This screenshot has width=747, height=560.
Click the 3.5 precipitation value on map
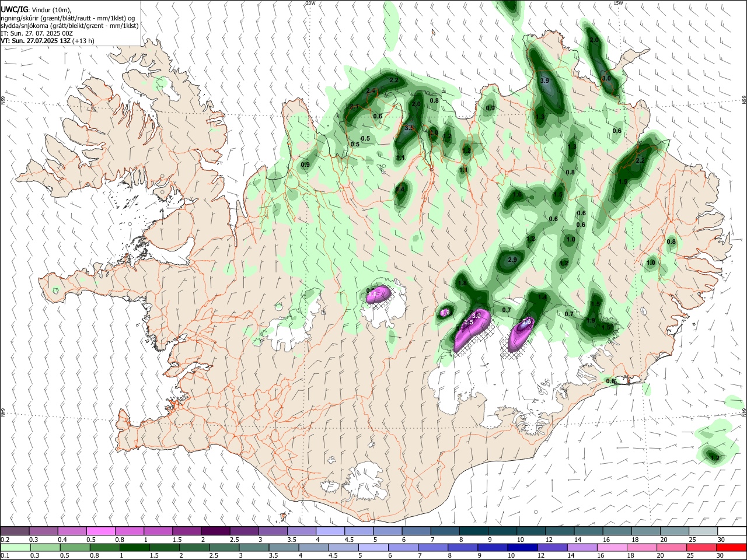coord(409,127)
